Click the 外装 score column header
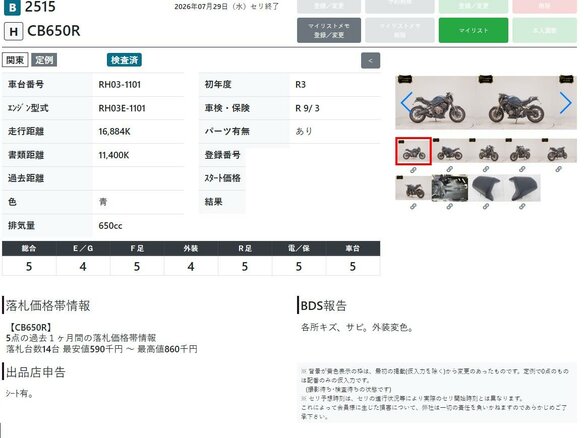584x438 pixels. coord(191,248)
